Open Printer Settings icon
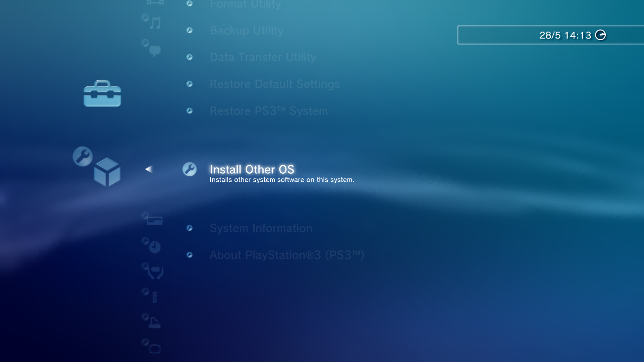The width and height of the screenshot is (644, 362). pyautogui.click(x=151, y=321)
